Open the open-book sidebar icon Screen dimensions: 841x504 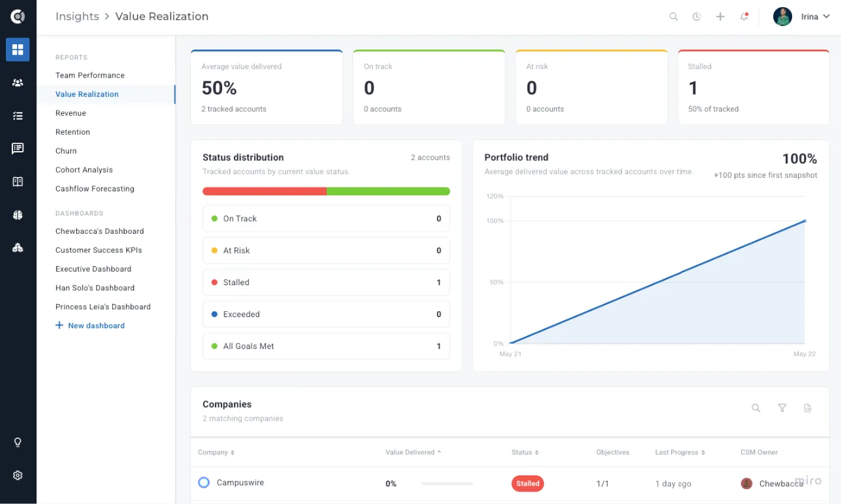pos(18,182)
